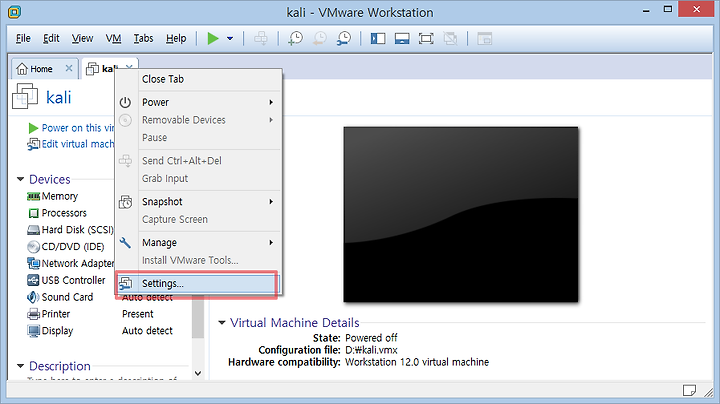The width and height of the screenshot is (720, 404).
Task: Select the Hard Disk (SCSI) device
Action: tap(70, 230)
